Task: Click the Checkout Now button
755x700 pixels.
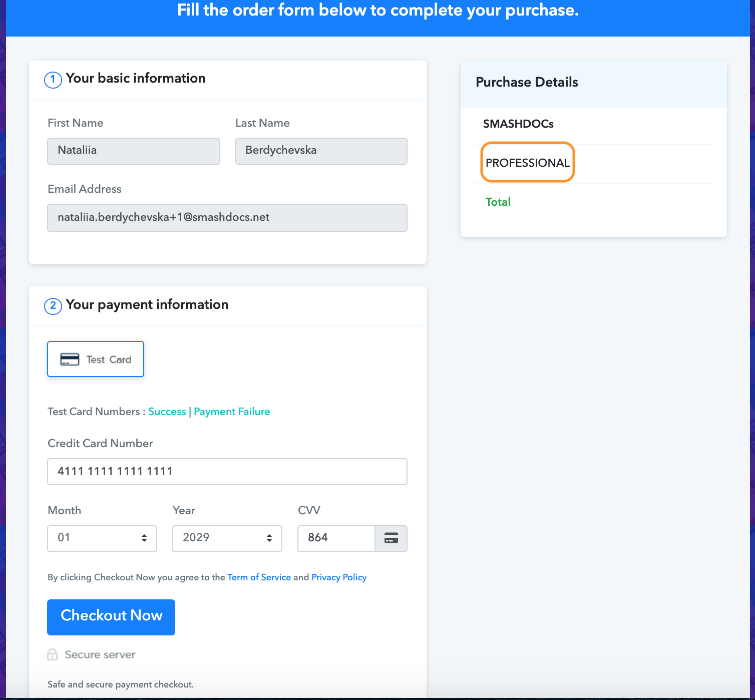Action: [111, 617]
